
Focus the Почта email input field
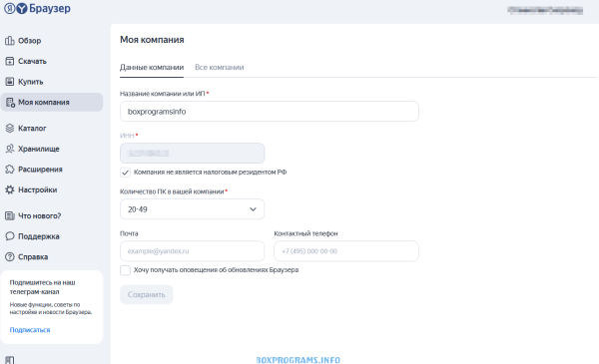(x=192, y=251)
